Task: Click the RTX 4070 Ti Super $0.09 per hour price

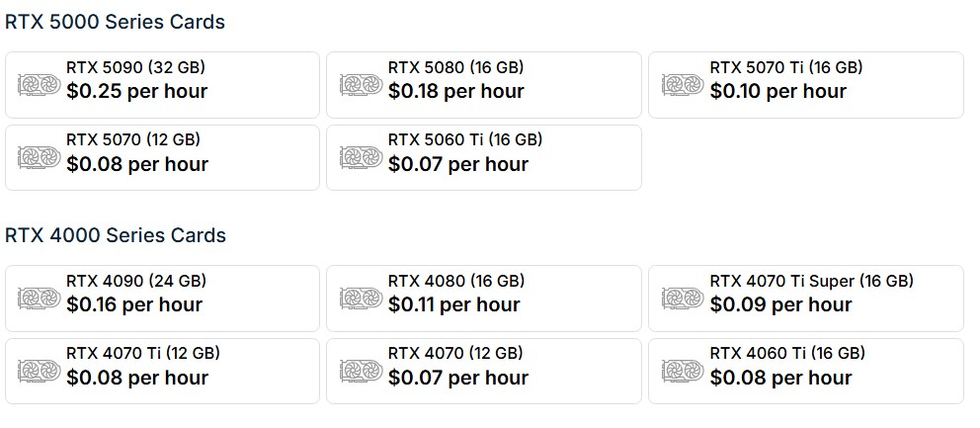Action: [780, 304]
